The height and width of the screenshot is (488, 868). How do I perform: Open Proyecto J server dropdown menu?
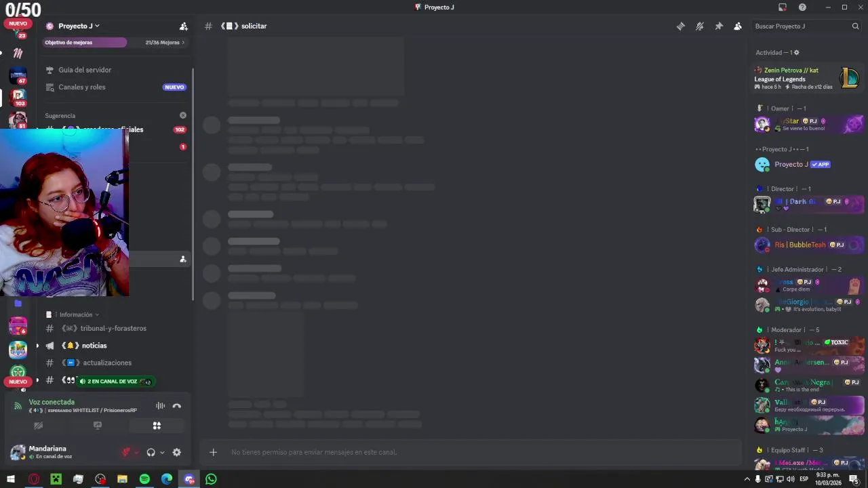pyautogui.click(x=79, y=26)
